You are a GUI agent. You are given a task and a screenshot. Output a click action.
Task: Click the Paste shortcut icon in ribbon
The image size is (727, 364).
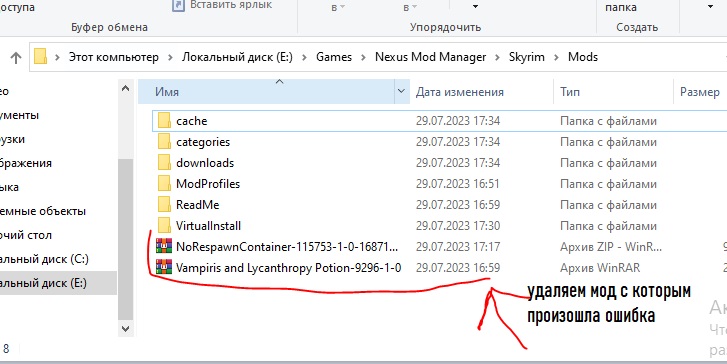click(x=178, y=5)
